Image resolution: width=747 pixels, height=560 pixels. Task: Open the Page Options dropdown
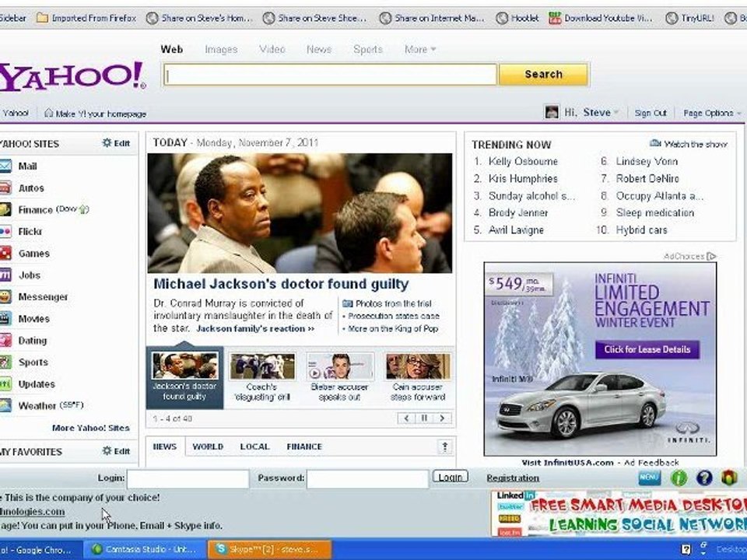click(713, 113)
